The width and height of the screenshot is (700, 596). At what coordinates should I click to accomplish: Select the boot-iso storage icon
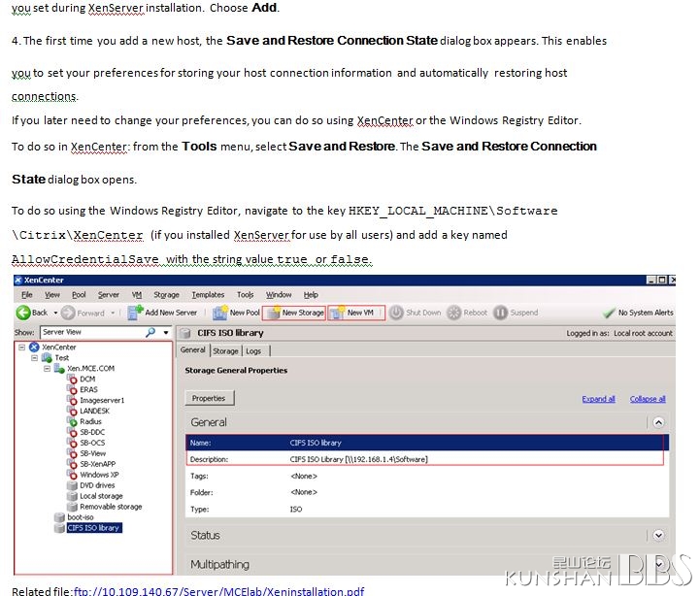(59, 517)
